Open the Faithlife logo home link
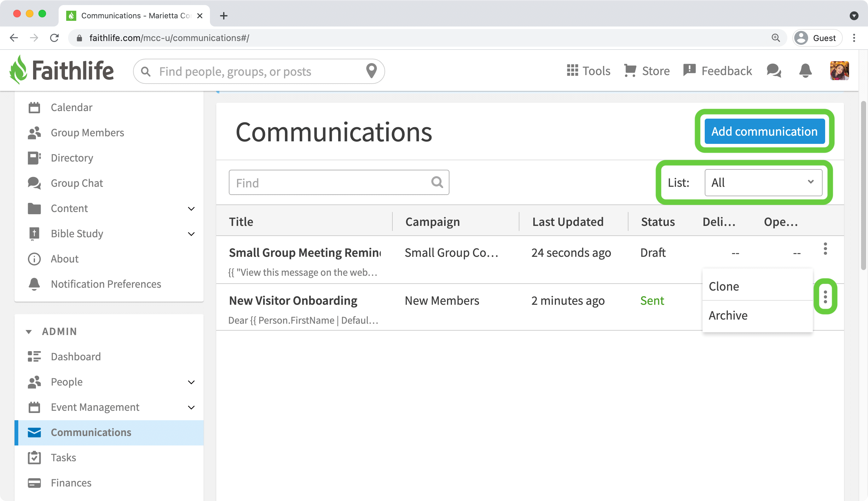 pyautogui.click(x=61, y=70)
